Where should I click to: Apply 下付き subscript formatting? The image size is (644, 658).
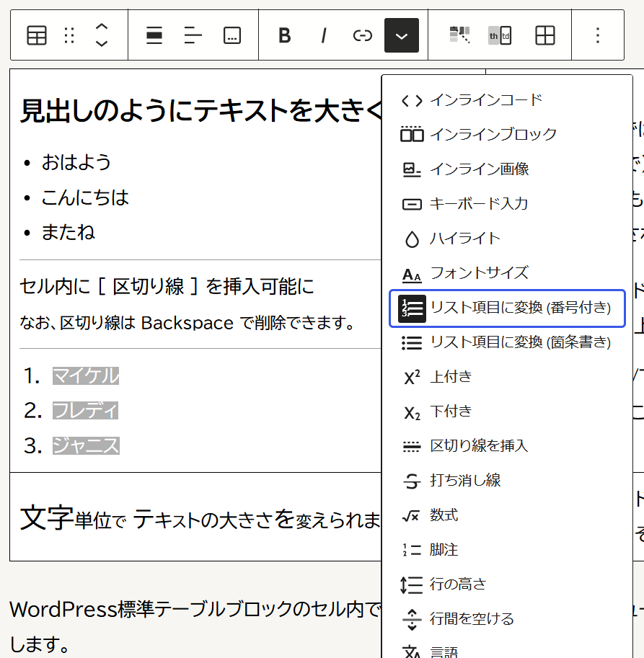pyautogui.click(x=507, y=412)
